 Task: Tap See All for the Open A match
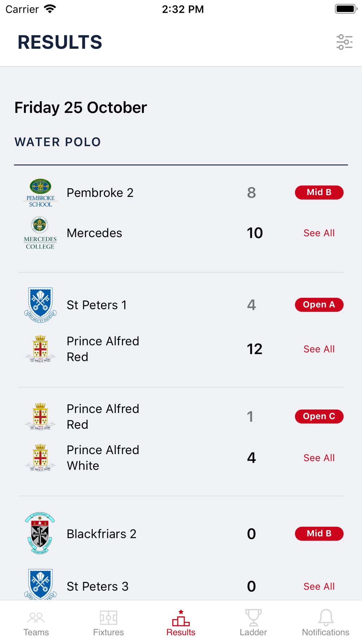point(319,349)
